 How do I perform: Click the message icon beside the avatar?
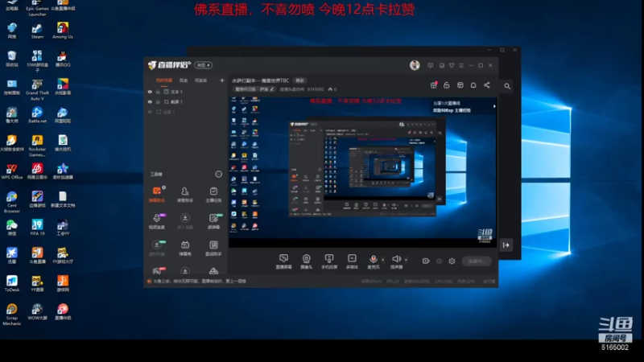(x=431, y=65)
